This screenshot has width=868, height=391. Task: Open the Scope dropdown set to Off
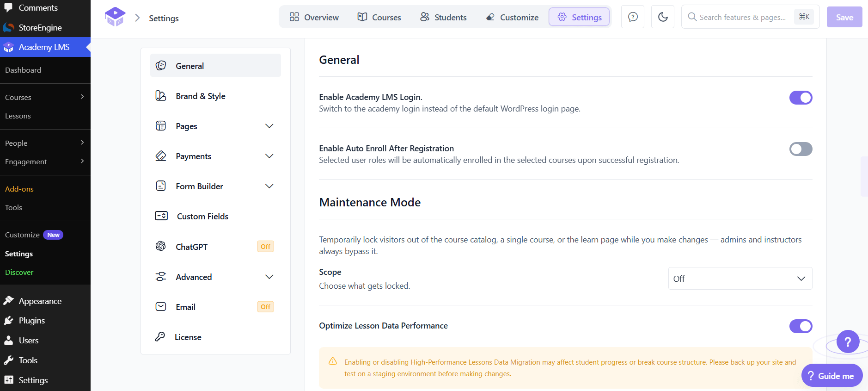[740, 279]
